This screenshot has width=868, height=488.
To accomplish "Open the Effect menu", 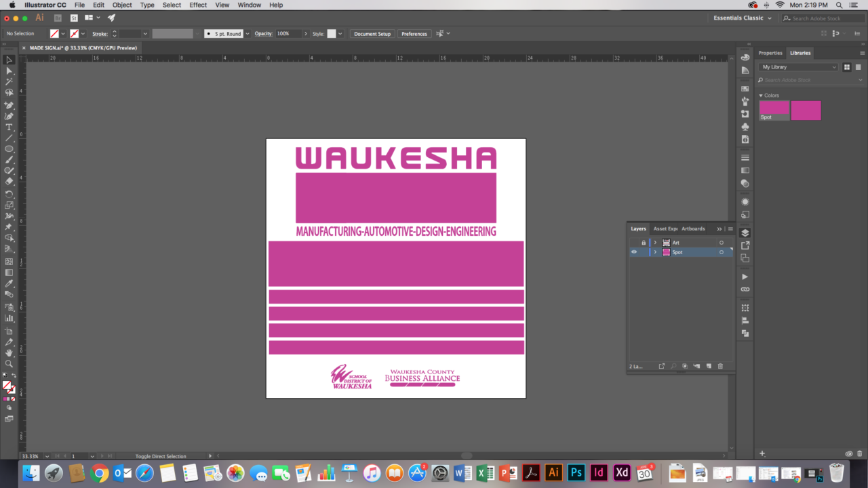I will [x=198, y=5].
